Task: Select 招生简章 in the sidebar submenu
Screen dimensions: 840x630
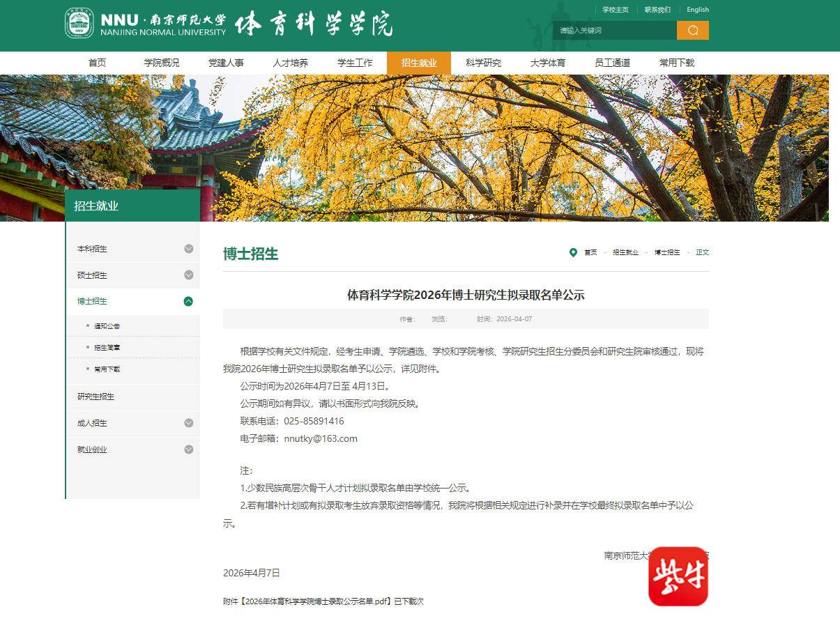Action: 107,348
